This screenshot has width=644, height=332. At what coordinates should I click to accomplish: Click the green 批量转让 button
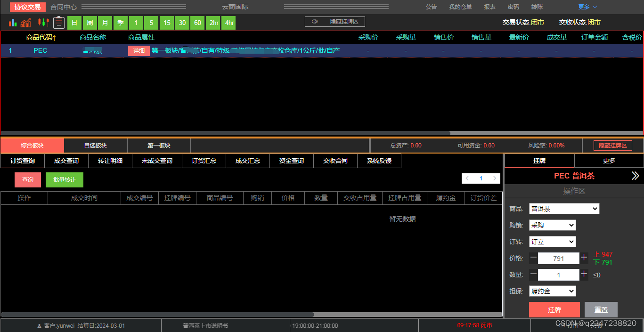[65, 180]
